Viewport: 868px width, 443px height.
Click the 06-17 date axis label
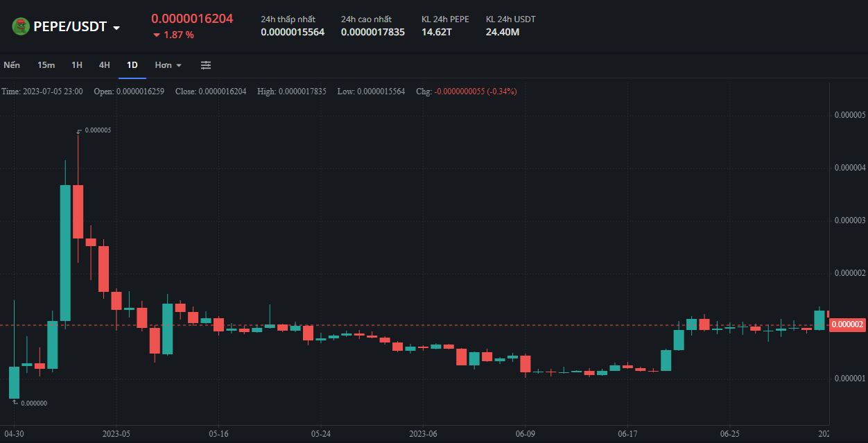627,434
